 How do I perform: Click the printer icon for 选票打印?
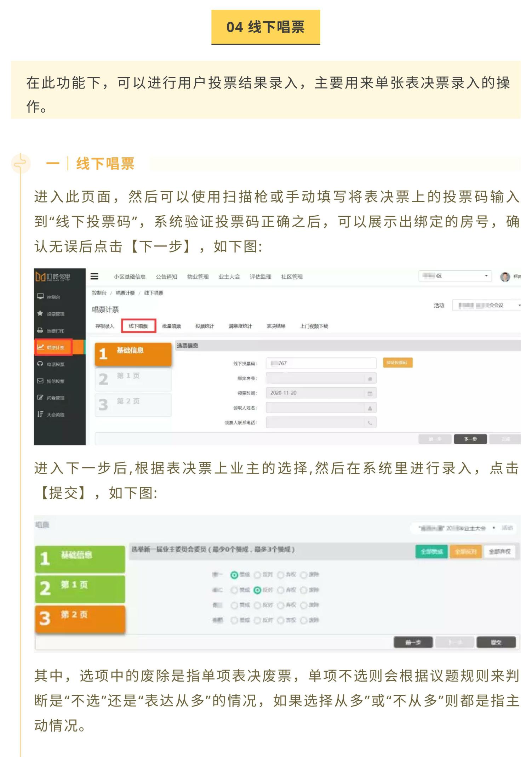click(40, 330)
